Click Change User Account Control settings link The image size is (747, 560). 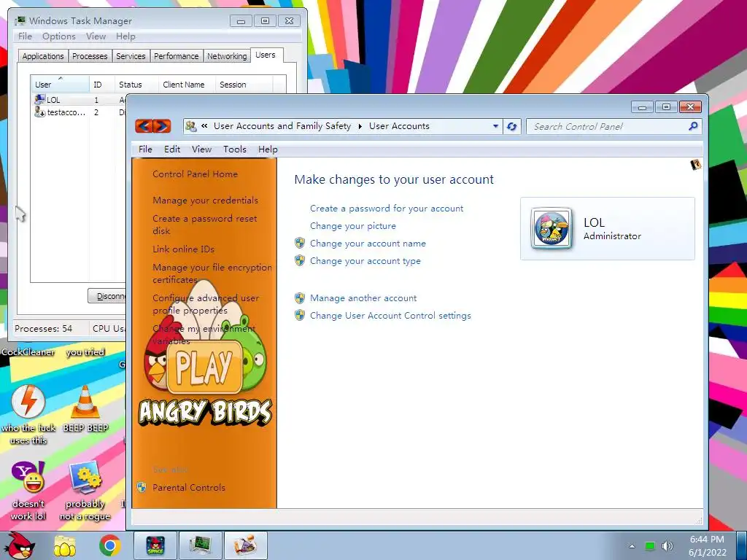click(390, 315)
